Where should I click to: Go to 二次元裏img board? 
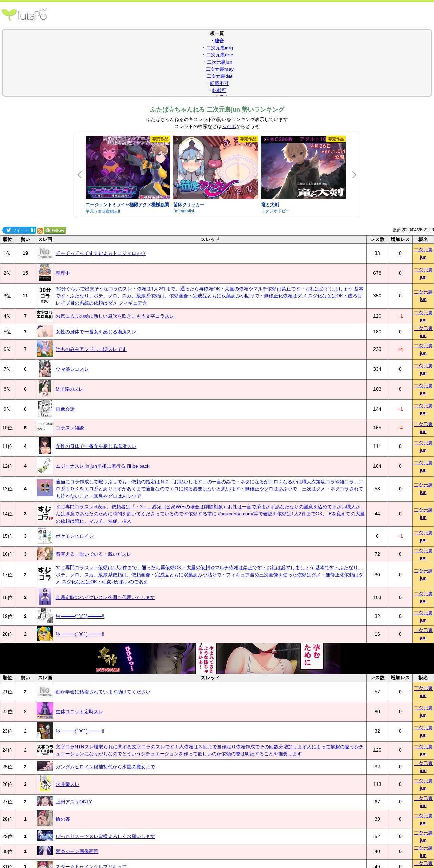pos(219,48)
